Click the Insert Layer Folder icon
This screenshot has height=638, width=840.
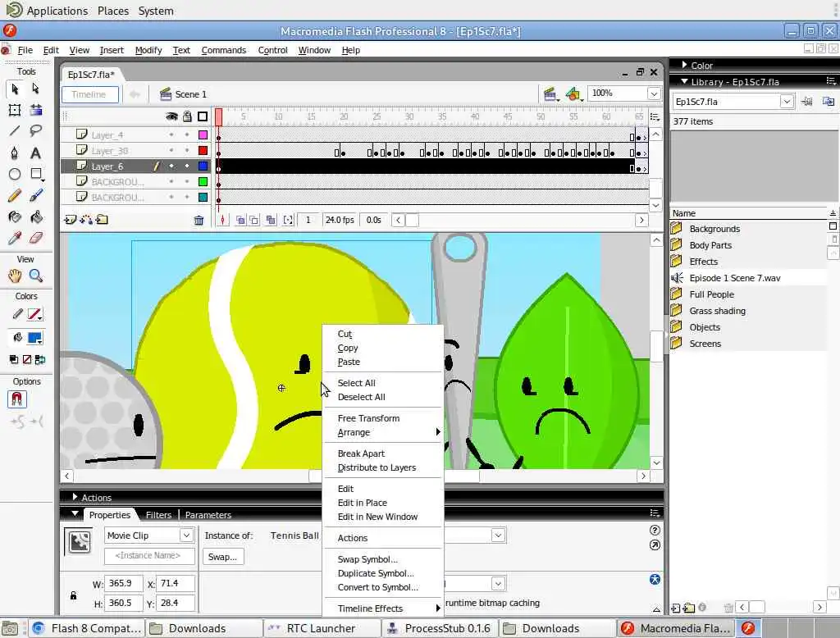click(x=102, y=220)
